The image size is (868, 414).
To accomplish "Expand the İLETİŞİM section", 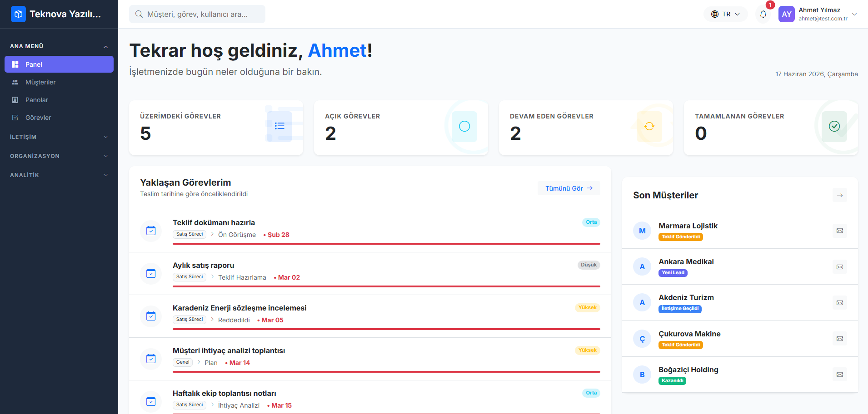I will 59,137.
